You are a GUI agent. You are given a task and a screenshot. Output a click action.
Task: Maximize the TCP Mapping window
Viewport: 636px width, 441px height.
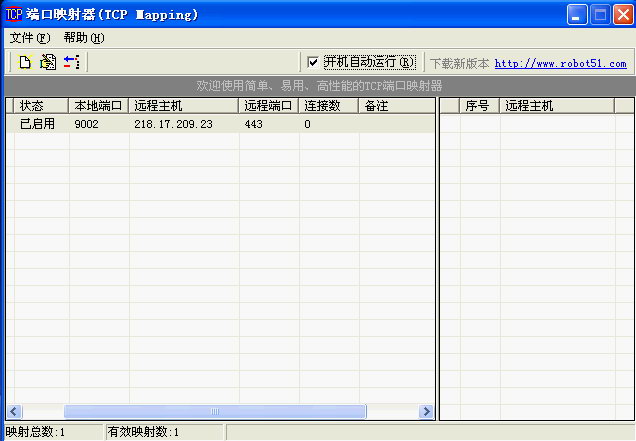600,14
